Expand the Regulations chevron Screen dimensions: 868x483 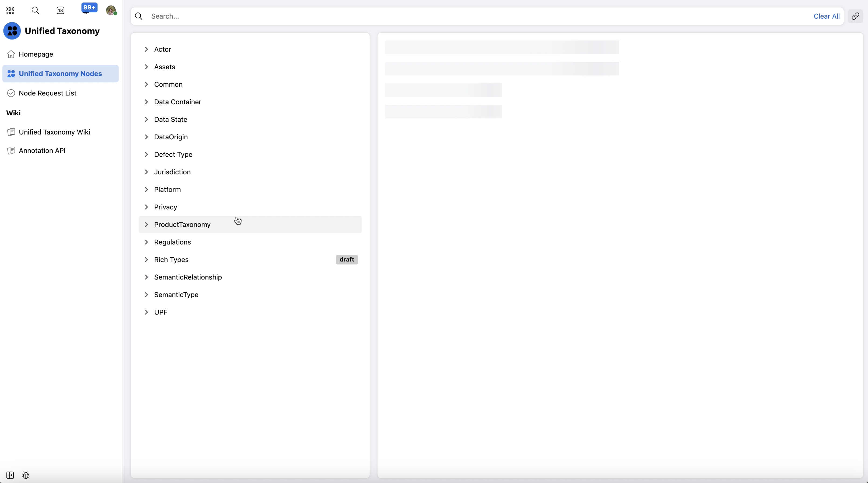pos(146,242)
